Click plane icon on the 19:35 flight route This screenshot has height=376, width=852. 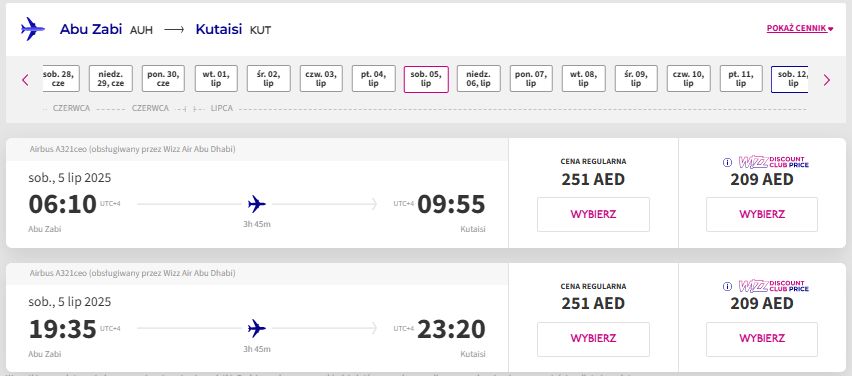256,328
